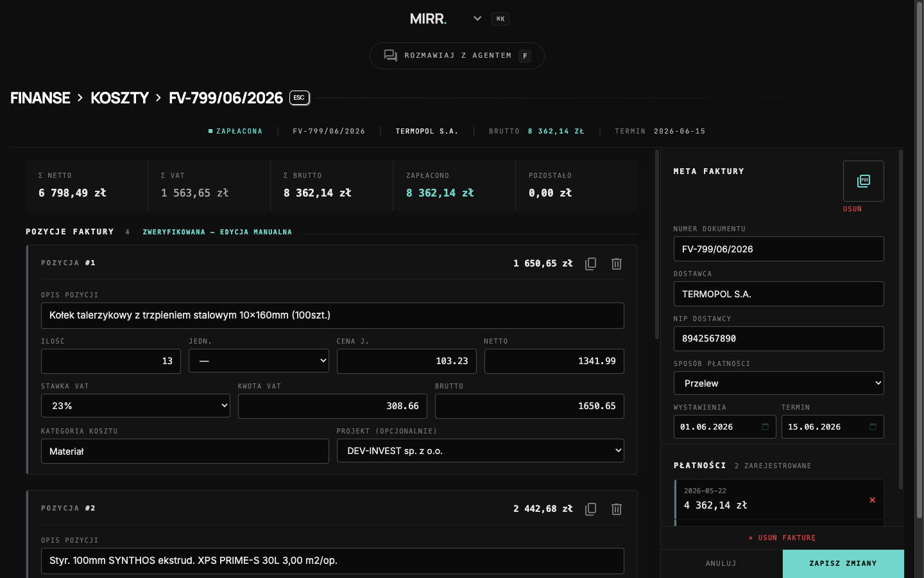Delete invoice position #1 via trash icon
This screenshot has width=924, height=578.
tap(617, 264)
